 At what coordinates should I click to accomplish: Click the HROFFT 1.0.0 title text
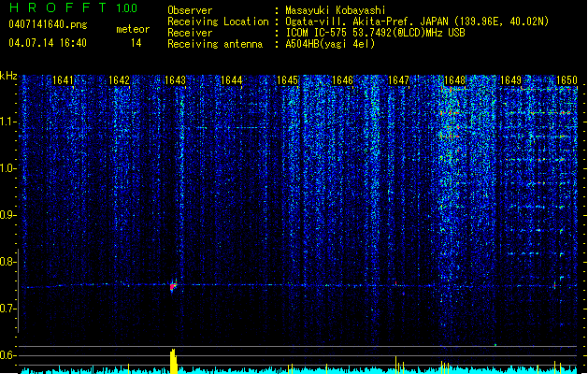74,7
